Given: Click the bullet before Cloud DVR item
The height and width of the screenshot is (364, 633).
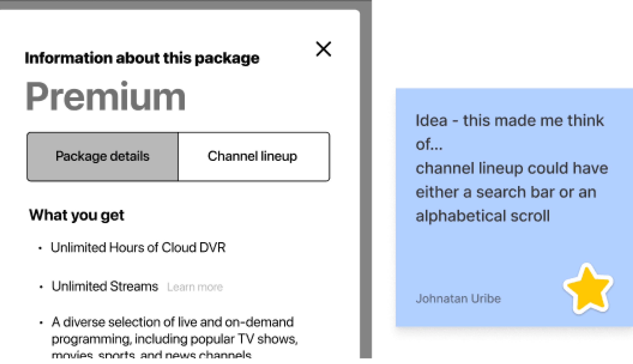Looking at the screenshot, I should [40, 248].
